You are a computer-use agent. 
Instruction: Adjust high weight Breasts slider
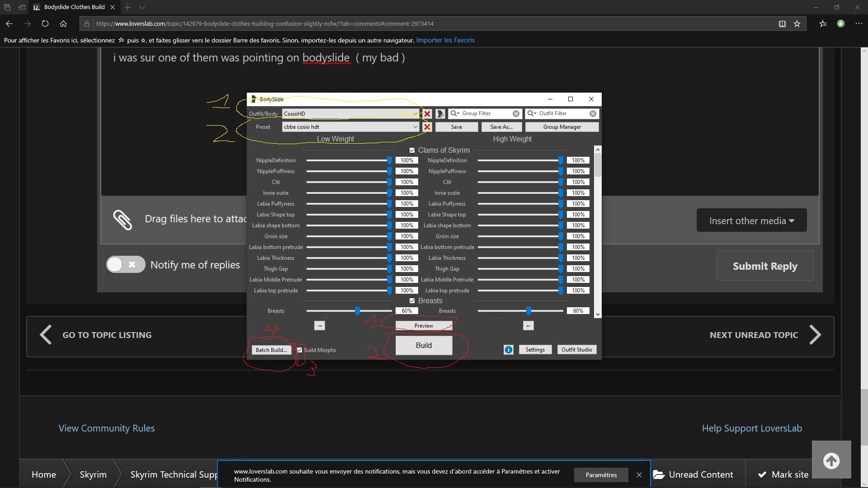[528, 311]
